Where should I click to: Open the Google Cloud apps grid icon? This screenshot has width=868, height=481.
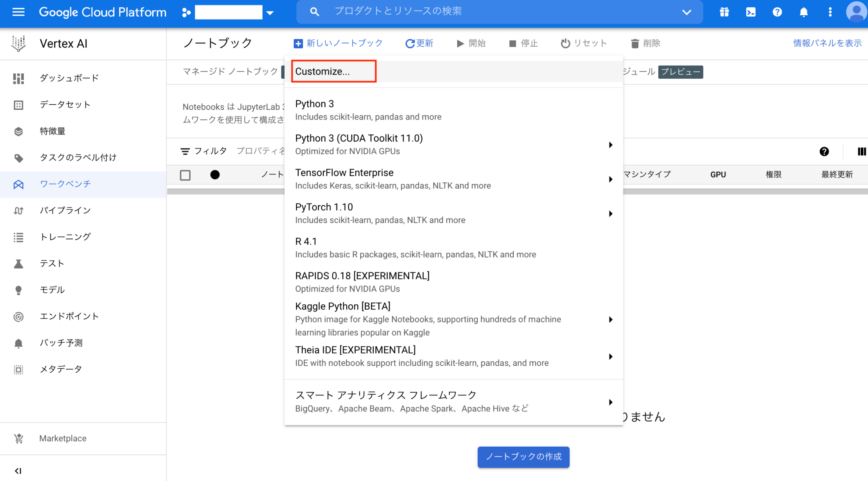pos(724,12)
